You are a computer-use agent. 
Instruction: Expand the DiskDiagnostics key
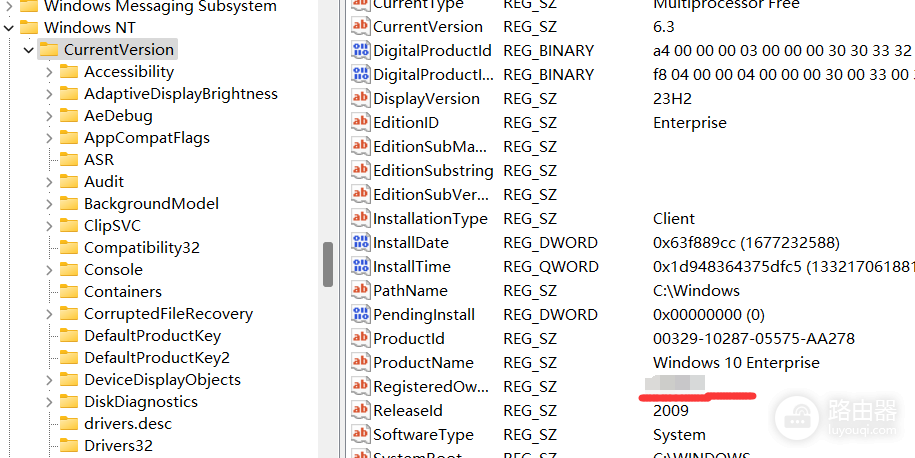click(49, 402)
